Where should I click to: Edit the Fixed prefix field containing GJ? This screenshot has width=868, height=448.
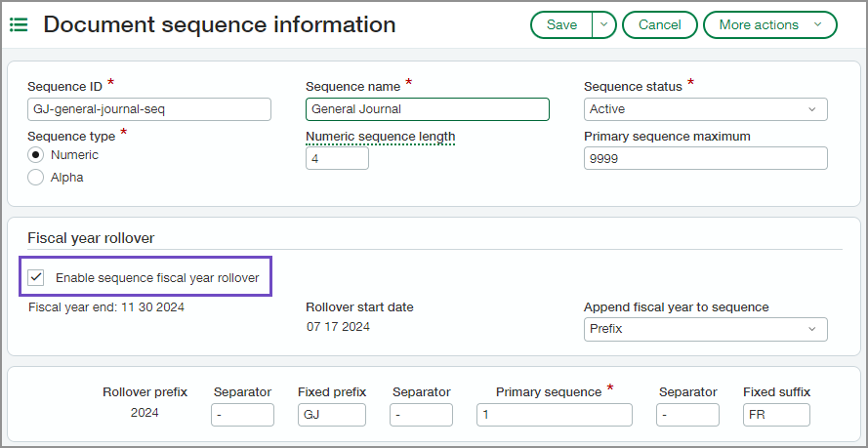pyautogui.click(x=332, y=415)
